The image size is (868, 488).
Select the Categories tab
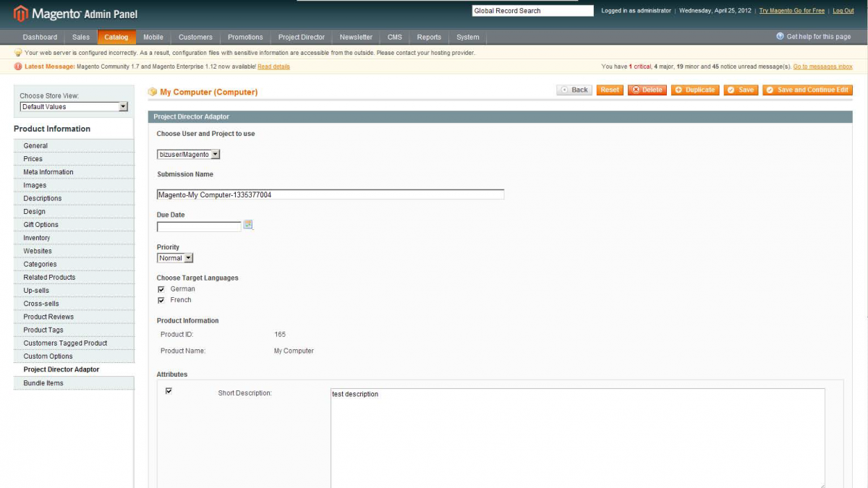(x=74, y=265)
